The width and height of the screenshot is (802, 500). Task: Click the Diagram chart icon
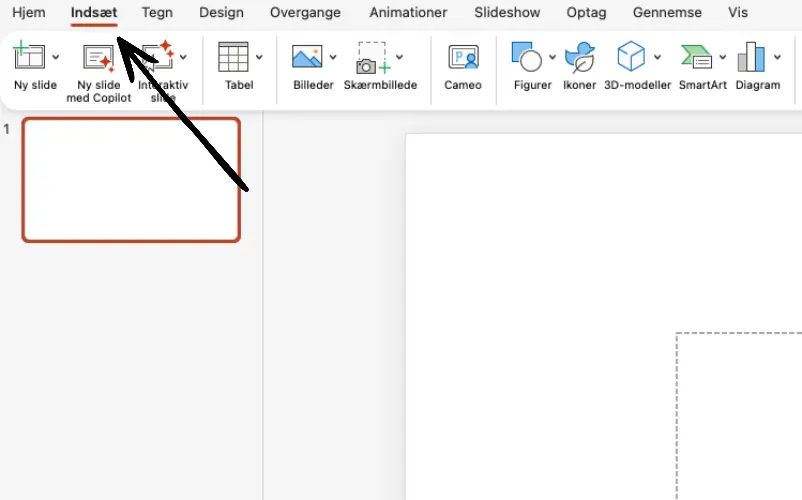point(751,57)
